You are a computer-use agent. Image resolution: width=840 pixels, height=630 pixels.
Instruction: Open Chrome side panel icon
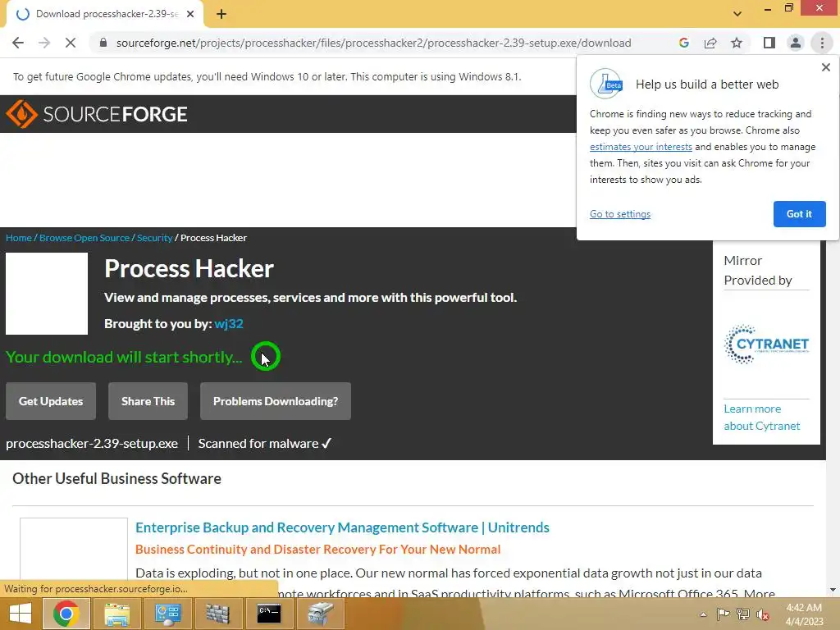(x=769, y=43)
